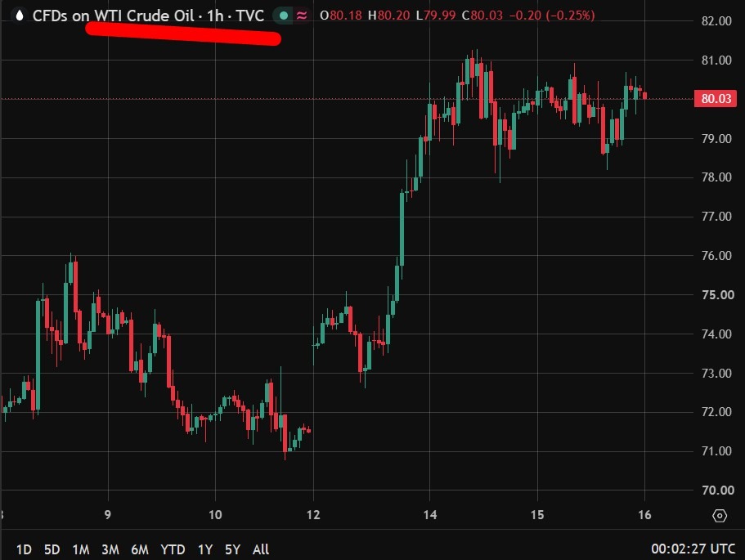The height and width of the screenshot is (560, 745).
Task: Click the pink approximation data icon
Action: tap(302, 16)
